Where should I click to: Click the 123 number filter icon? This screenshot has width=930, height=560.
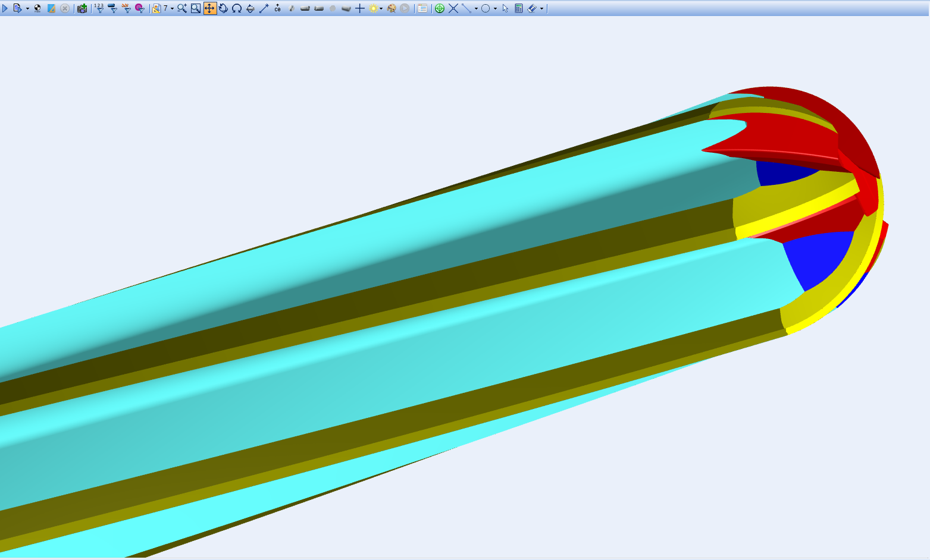99,8
